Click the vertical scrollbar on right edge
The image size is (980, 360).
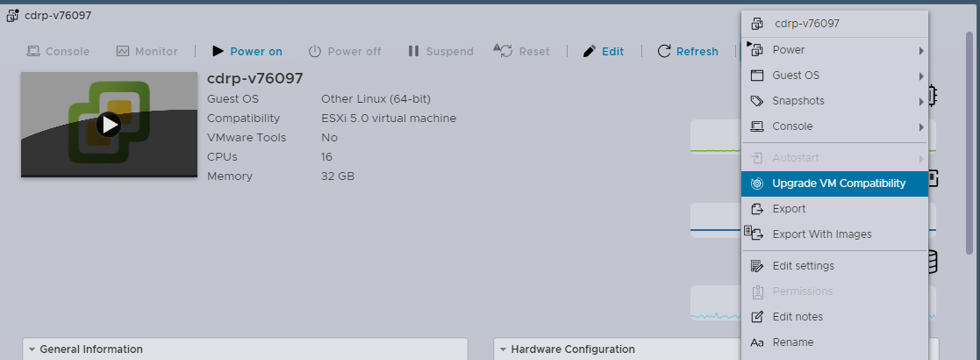[x=969, y=176]
